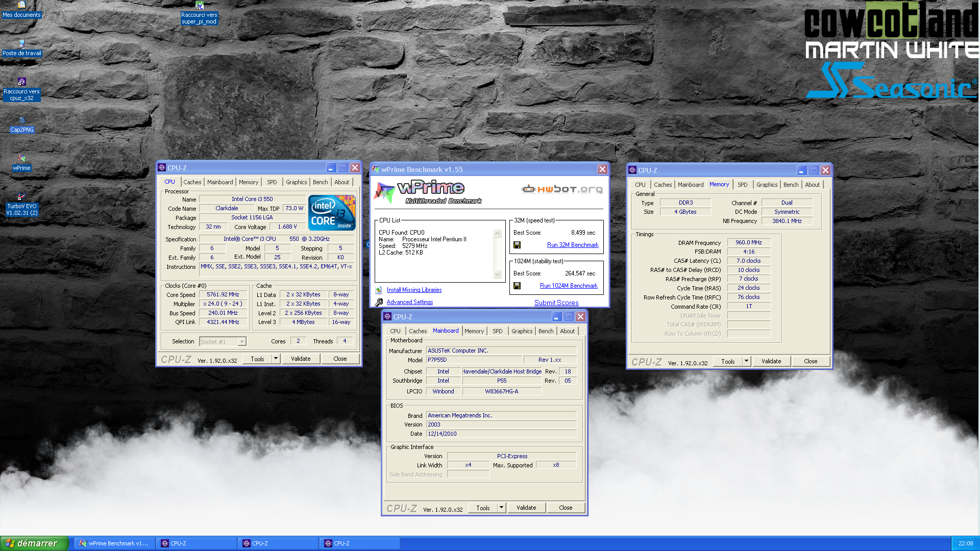
Task: Open the super_pi_mod shortcut icon
Action: tap(199, 5)
